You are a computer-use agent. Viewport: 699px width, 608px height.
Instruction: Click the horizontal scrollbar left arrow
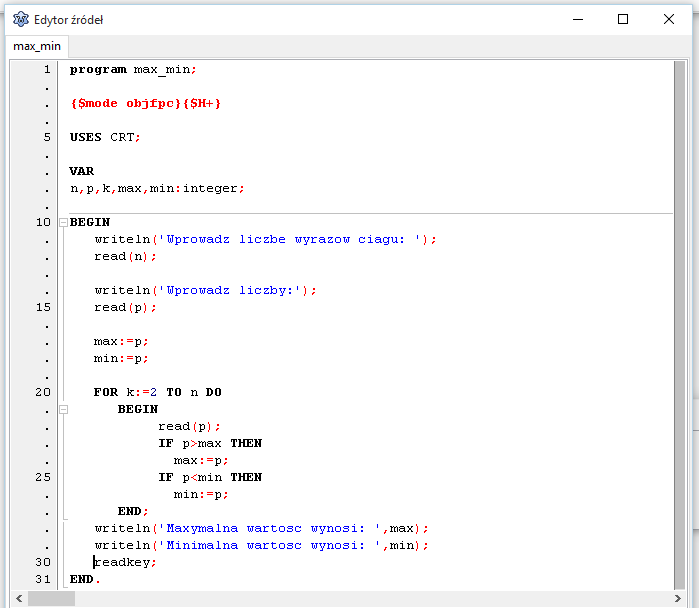[x=19, y=598]
